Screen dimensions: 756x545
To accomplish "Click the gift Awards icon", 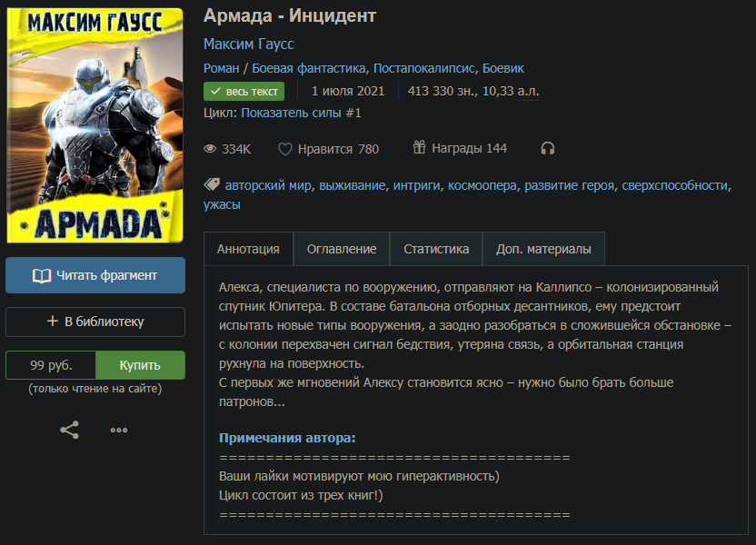I will [419, 147].
